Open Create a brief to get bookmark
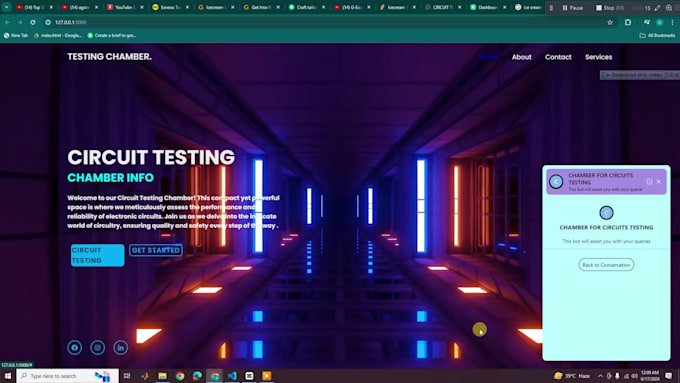 point(112,36)
